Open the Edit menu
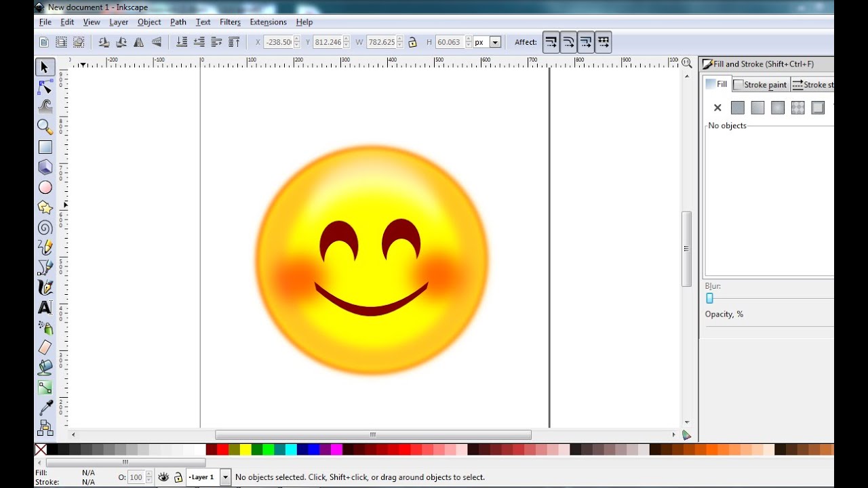 [x=67, y=22]
